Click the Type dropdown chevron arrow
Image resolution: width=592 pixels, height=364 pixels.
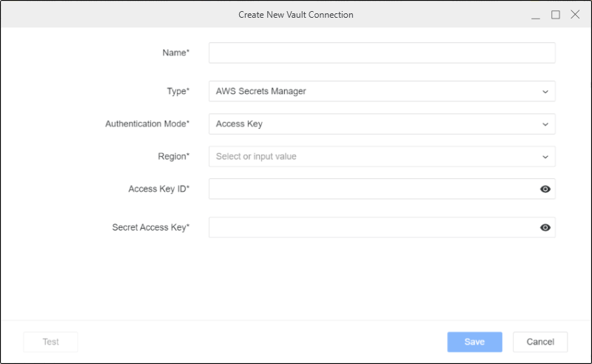[545, 92]
